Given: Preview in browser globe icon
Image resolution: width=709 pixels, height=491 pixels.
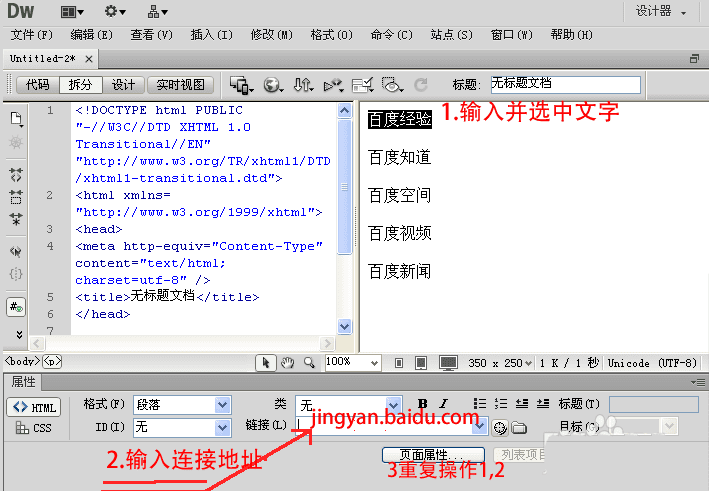Looking at the screenshot, I should click(273, 85).
